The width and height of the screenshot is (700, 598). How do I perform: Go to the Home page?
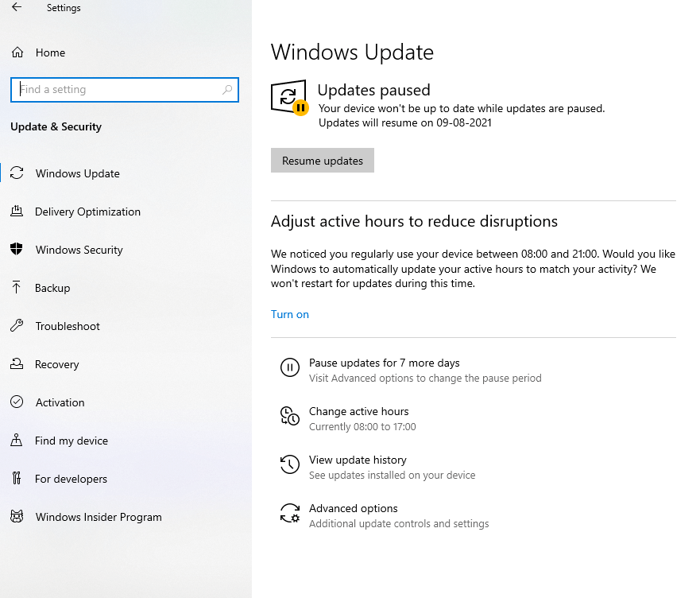coord(48,52)
